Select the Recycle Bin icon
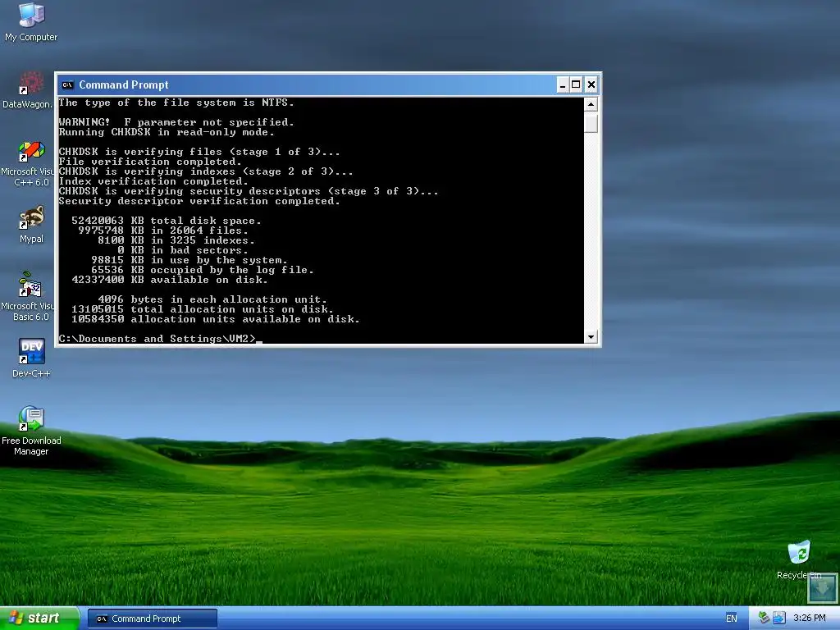The height and width of the screenshot is (630, 840). (799, 559)
